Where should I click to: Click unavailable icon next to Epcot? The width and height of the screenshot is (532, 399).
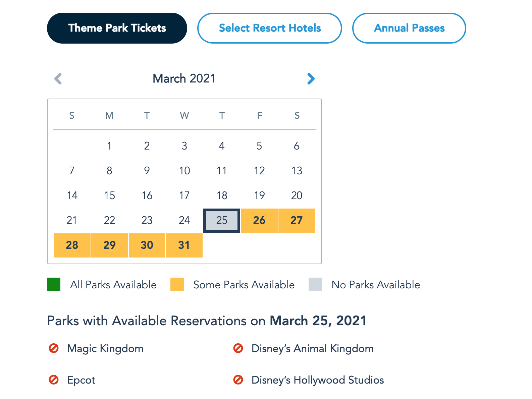pos(54,380)
